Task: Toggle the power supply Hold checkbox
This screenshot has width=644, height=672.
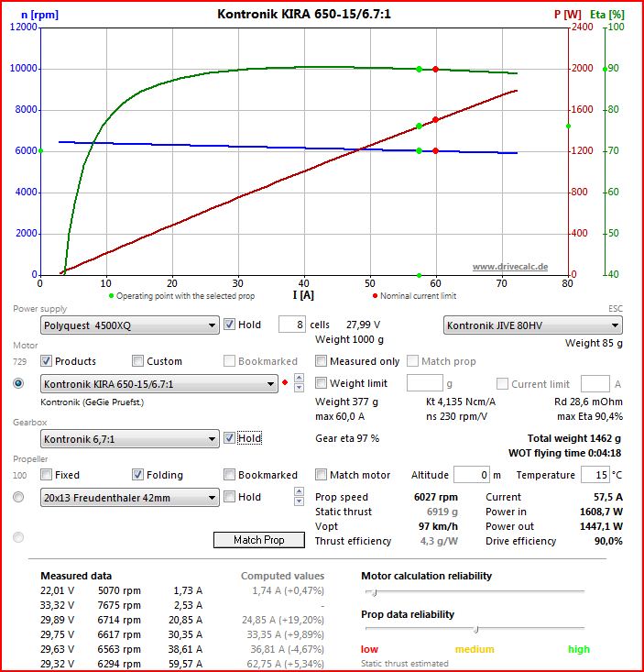Action: point(230,325)
